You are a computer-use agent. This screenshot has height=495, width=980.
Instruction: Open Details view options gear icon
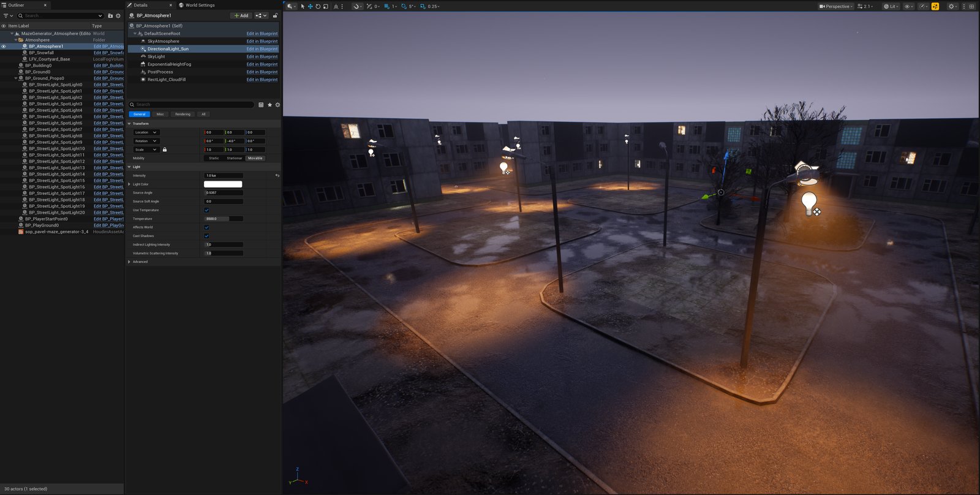277,105
